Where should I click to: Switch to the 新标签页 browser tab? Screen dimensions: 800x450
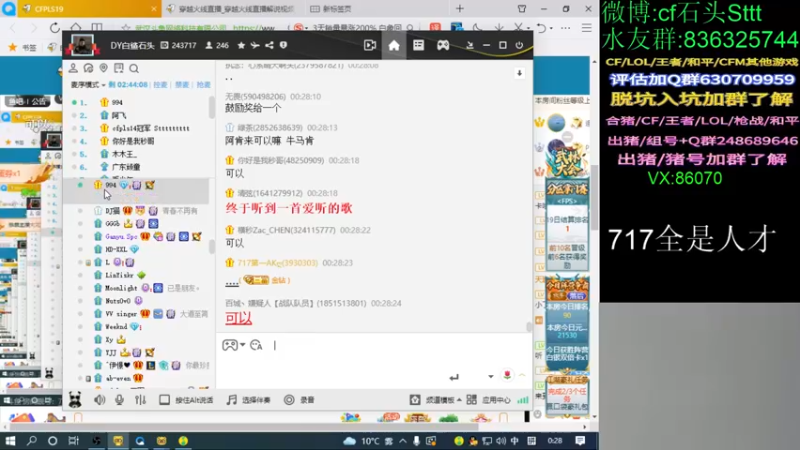click(x=332, y=9)
